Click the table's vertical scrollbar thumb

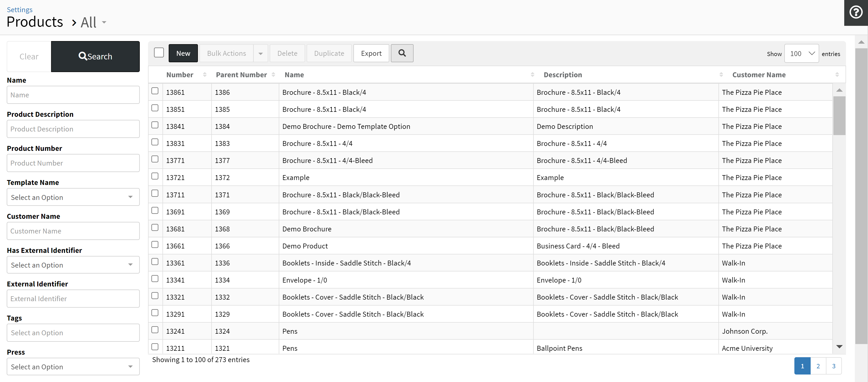(839, 115)
